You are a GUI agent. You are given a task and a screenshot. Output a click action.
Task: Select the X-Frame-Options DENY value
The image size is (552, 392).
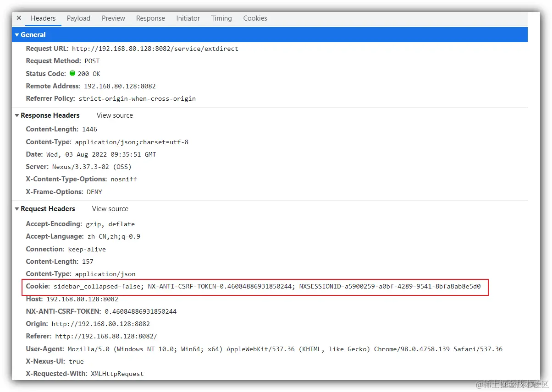click(94, 192)
